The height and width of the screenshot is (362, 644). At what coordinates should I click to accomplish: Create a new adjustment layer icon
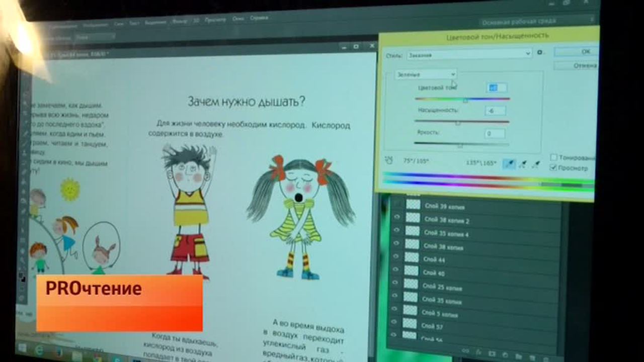pyautogui.click(x=504, y=355)
